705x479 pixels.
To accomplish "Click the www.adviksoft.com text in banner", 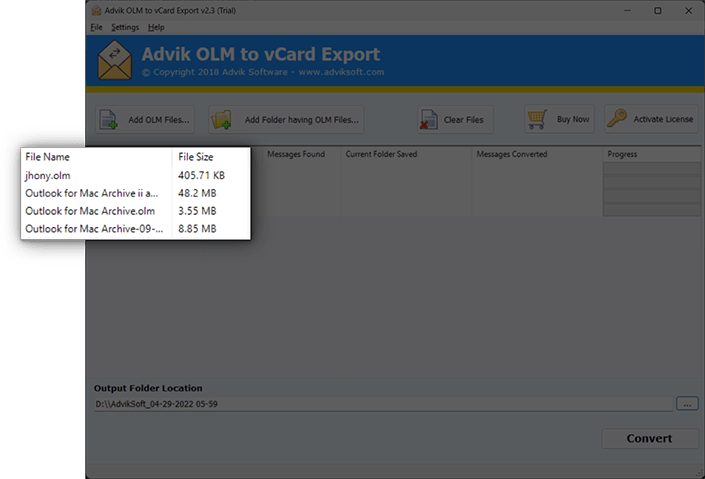I will [x=341, y=72].
